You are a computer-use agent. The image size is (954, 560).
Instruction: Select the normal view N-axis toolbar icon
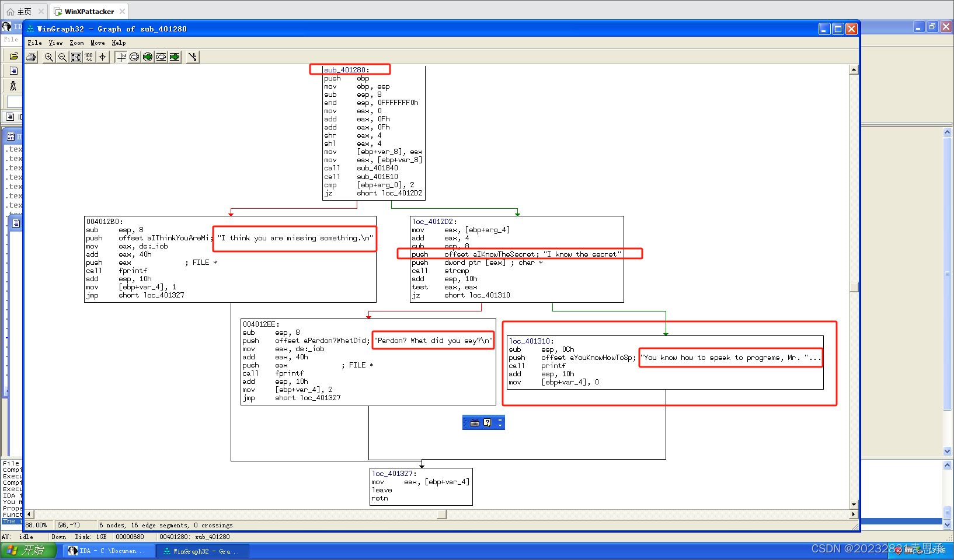121,57
